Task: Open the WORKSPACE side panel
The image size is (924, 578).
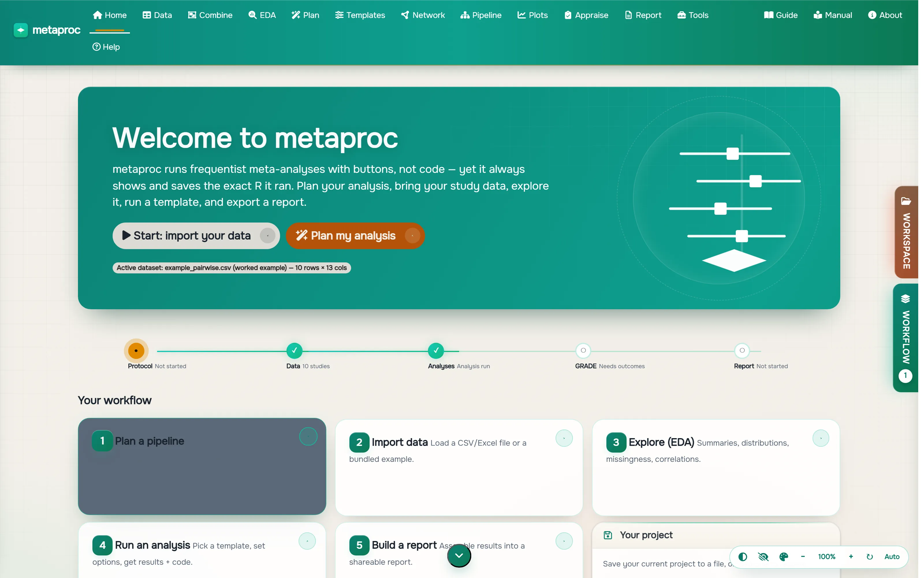Action: click(906, 232)
